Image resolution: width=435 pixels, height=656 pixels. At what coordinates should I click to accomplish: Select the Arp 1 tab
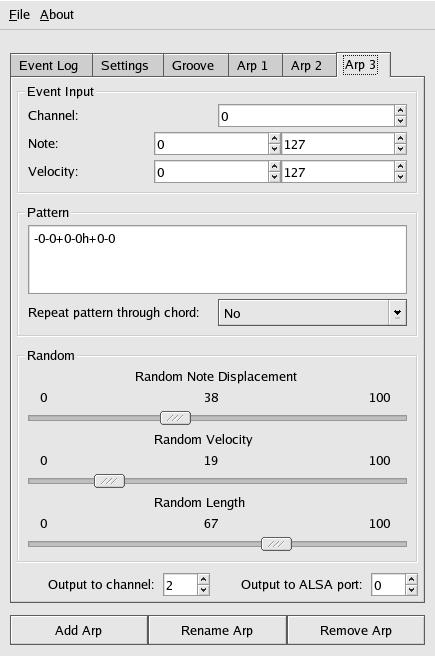252,66
